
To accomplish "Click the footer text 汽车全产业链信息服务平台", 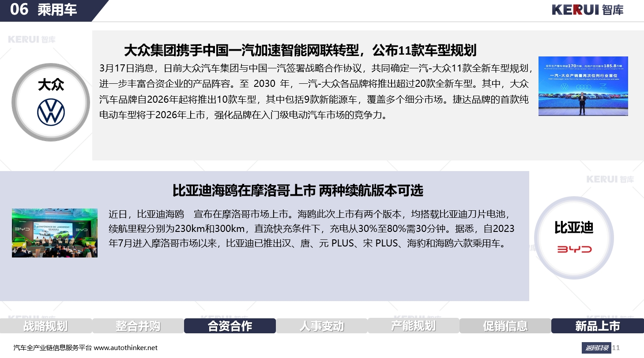I will pos(53,348).
